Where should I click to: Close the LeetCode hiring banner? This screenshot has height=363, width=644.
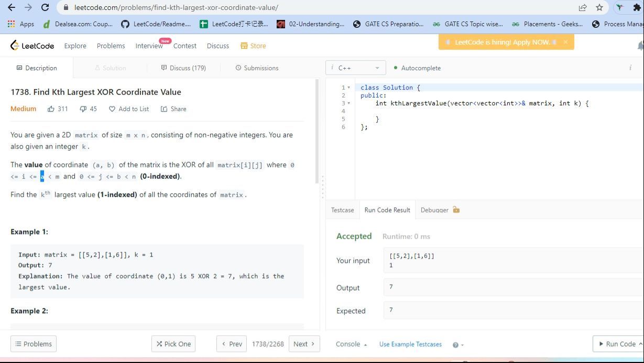click(x=565, y=42)
